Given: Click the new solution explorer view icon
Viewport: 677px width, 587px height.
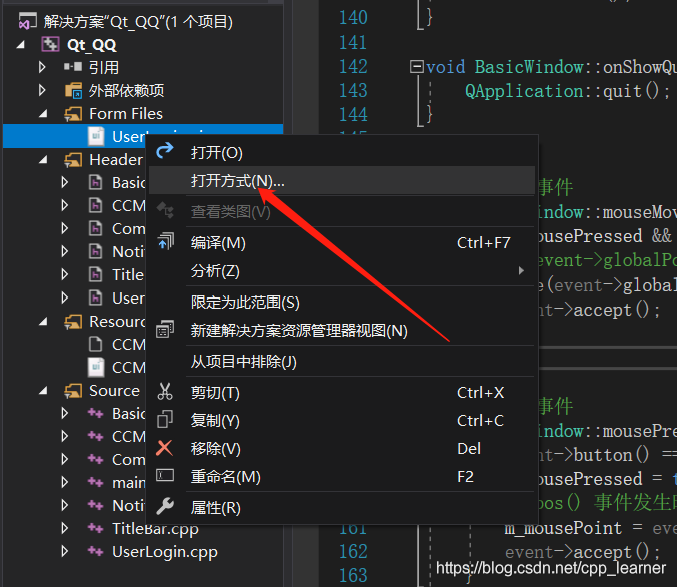Looking at the screenshot, I should 165,330.
